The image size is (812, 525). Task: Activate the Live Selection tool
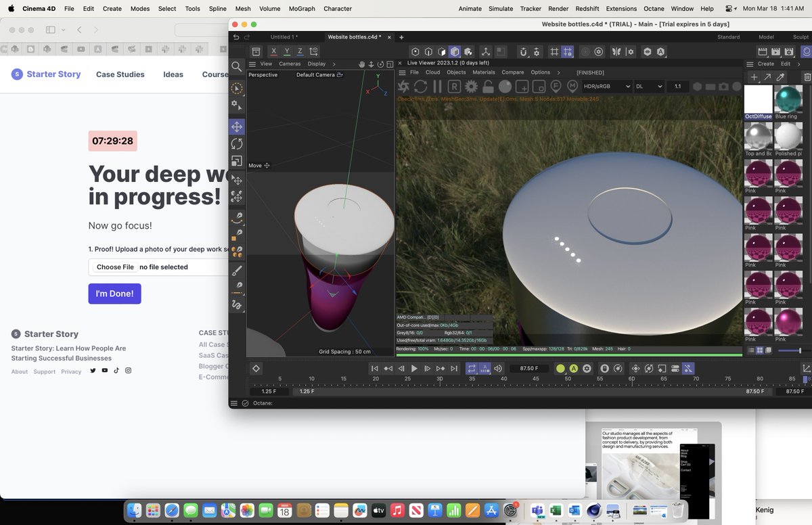tap(237, 89)
